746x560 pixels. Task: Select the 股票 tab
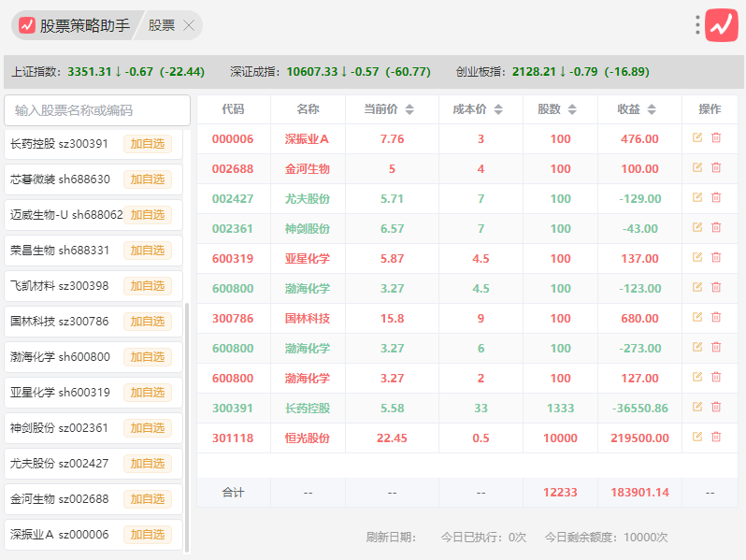(162, 25)
